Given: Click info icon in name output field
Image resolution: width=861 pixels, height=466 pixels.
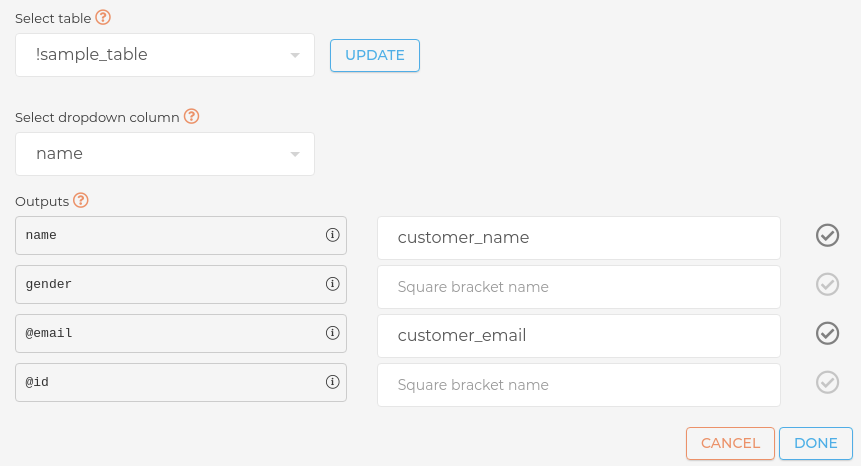Looking at the screenshot, I should tap(333, 236).
